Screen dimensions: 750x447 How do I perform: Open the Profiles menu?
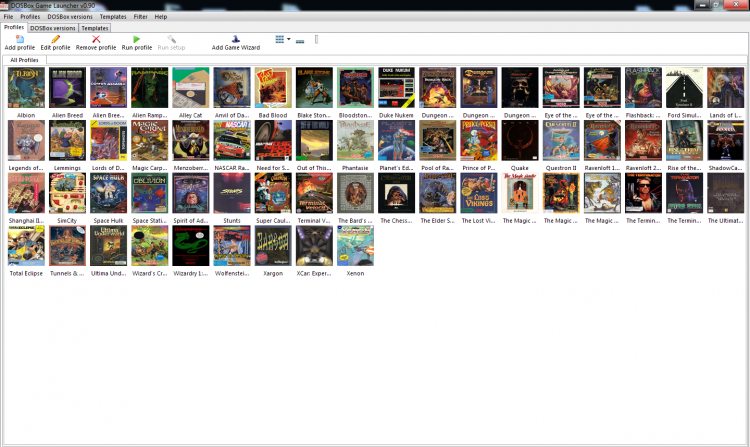pyautogui.click(x=30, y=17)
